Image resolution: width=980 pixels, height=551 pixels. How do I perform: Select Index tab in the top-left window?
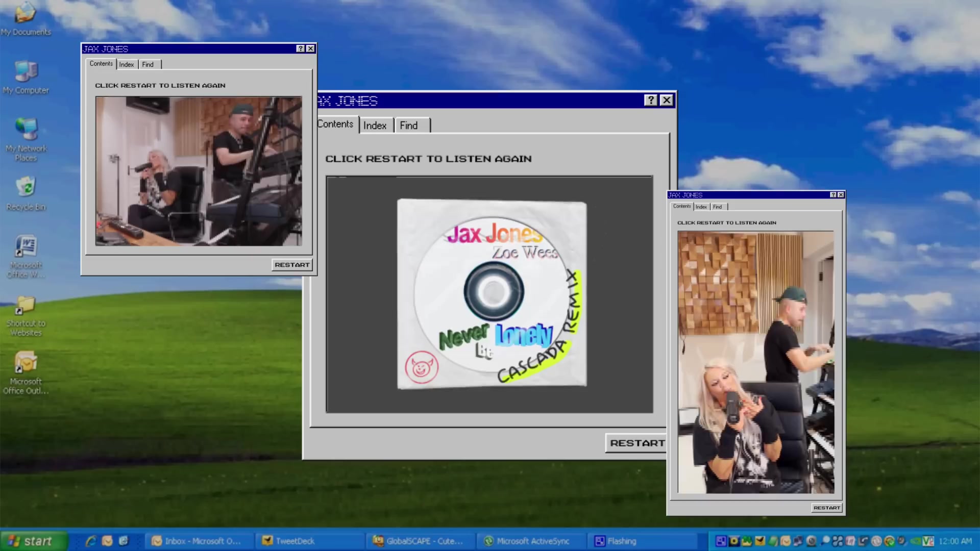click(x=127, y=64)
